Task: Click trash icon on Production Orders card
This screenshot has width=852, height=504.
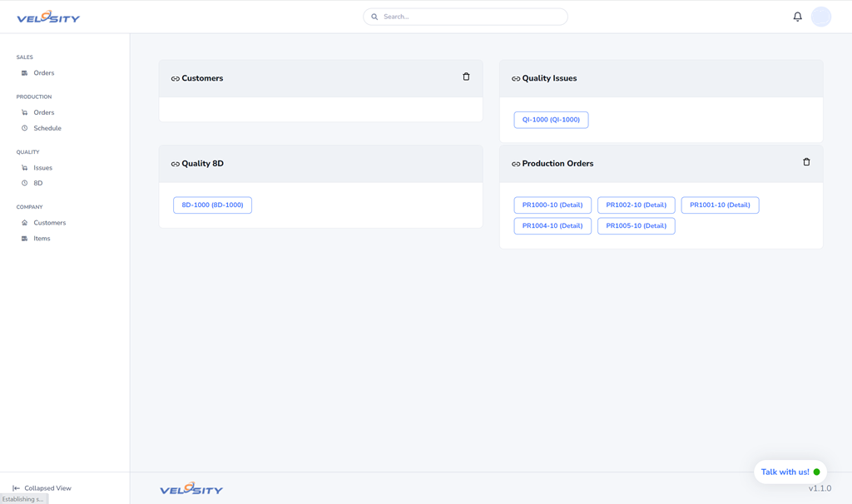Action: [806, 162]
